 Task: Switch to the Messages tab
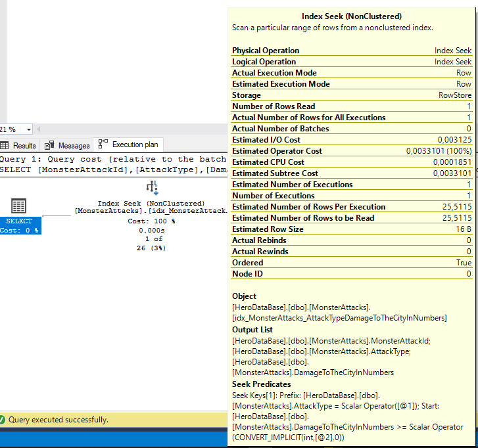click(x=67, y=146)
